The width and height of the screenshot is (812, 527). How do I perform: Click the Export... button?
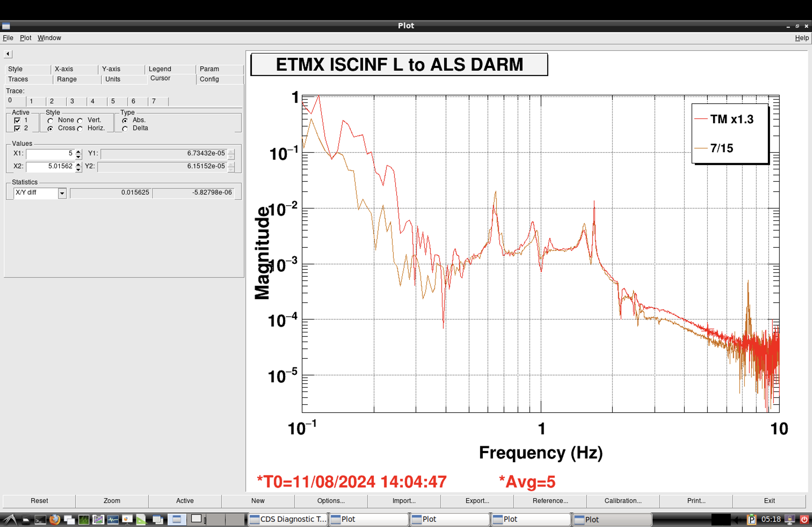click(477, 500)
